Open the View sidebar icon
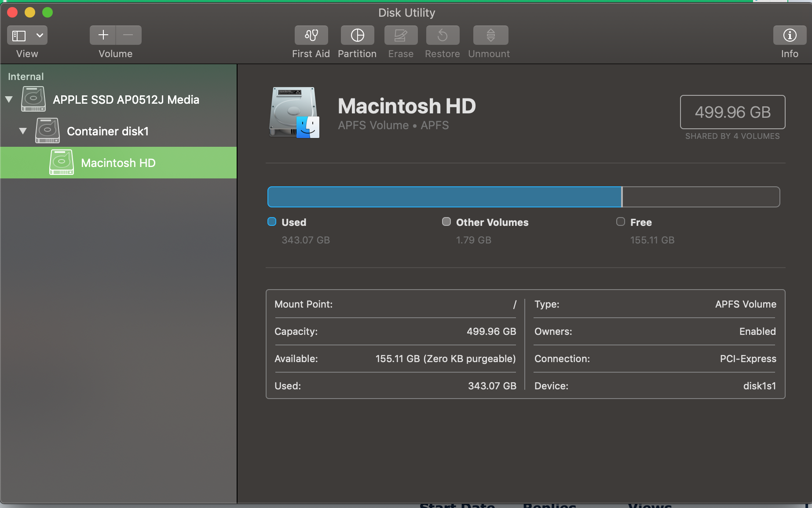This screenshot has height=508, width=812. 19,35
